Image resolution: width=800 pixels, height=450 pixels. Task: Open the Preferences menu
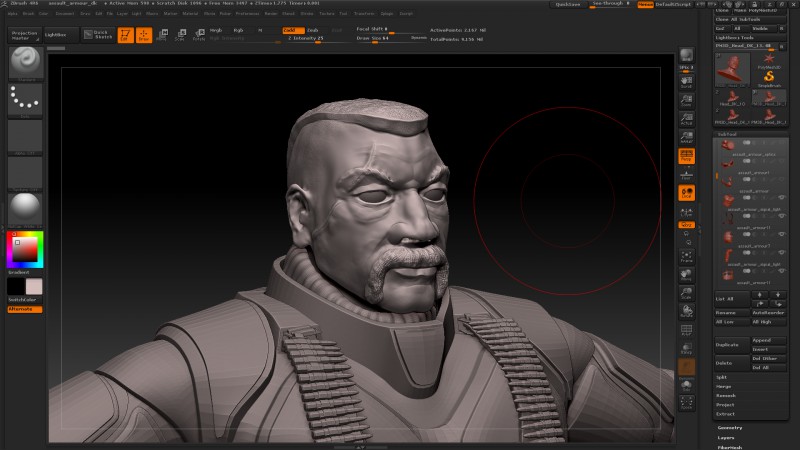pyautogui.click(x=246, y=14)
